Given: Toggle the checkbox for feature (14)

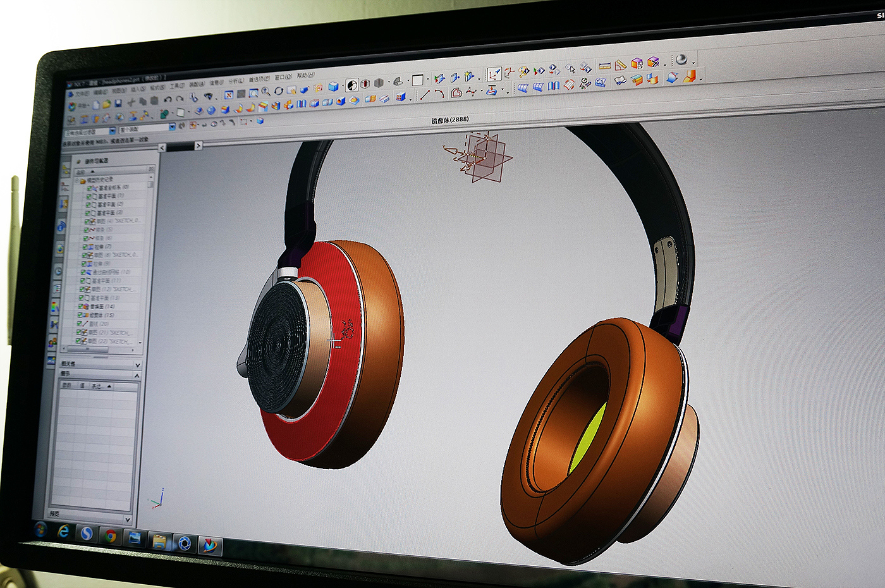Looking at the screenshot, I should 81,307.
